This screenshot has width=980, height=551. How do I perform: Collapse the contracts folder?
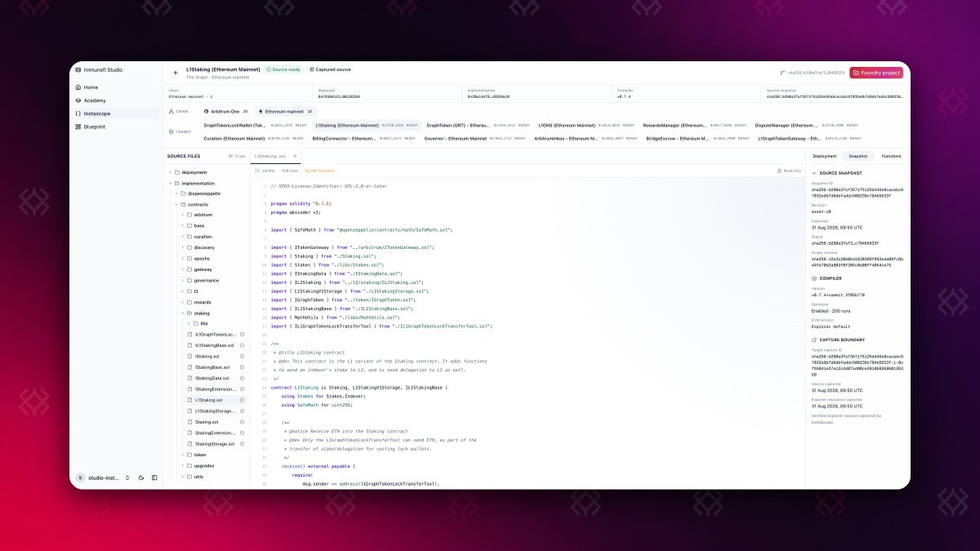click(x=198, y=204)
